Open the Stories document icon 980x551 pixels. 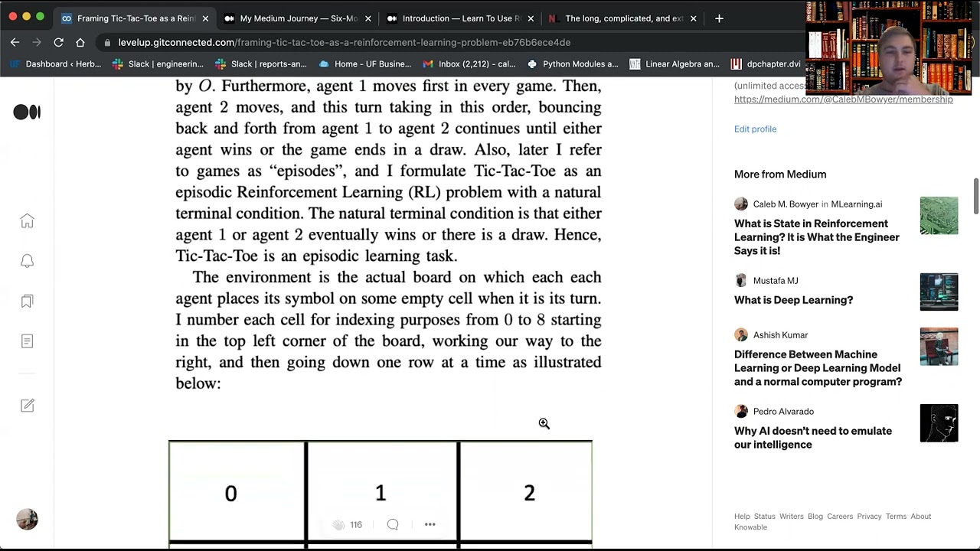27,341
